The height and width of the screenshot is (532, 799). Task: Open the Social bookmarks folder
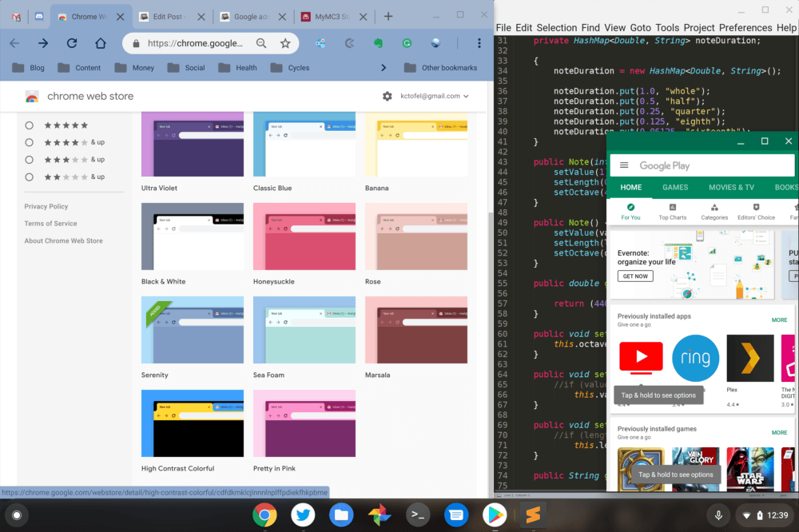click(x=186, y=68)
